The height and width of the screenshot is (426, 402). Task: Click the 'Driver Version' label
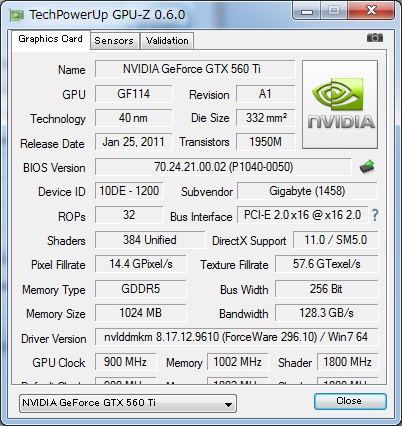54,339
